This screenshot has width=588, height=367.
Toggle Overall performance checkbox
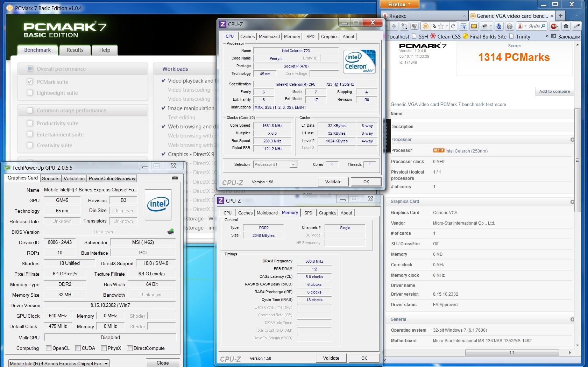[x=30, y=69]
